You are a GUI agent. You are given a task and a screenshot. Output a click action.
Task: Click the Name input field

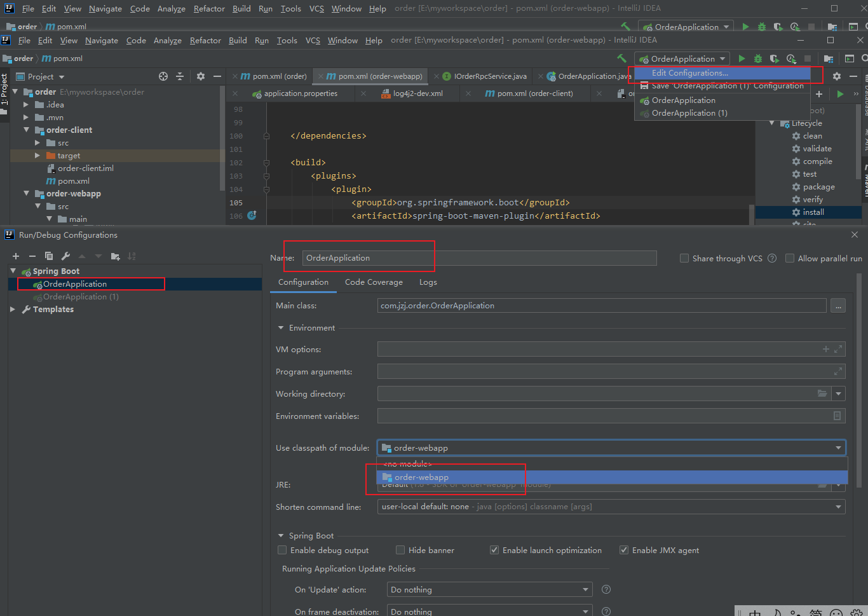click(479, 257)
